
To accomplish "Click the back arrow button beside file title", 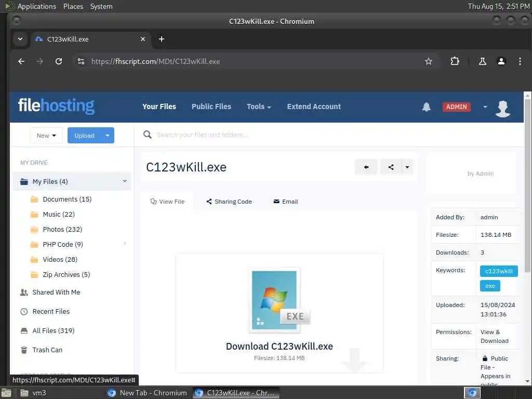I will click(x=366, y=167).
